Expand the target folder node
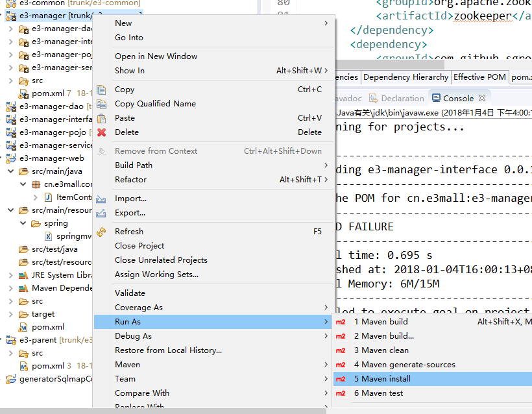 (10, 314)
